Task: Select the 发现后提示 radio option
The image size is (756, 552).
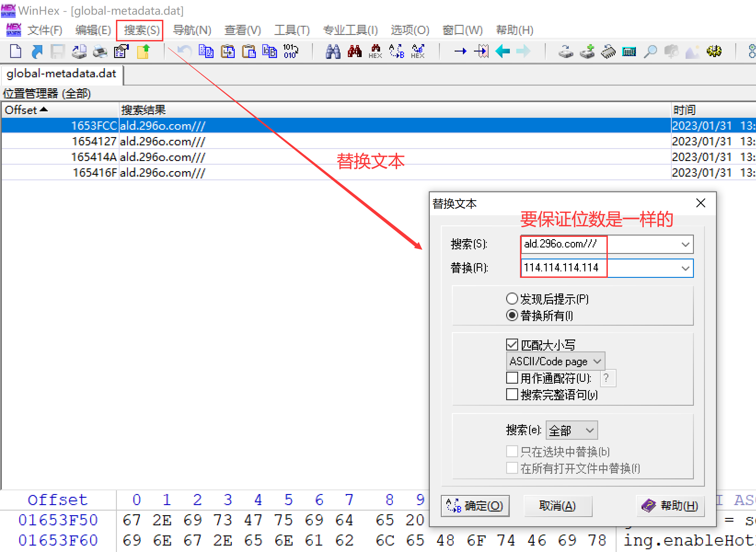Action: tap(512, 299)
